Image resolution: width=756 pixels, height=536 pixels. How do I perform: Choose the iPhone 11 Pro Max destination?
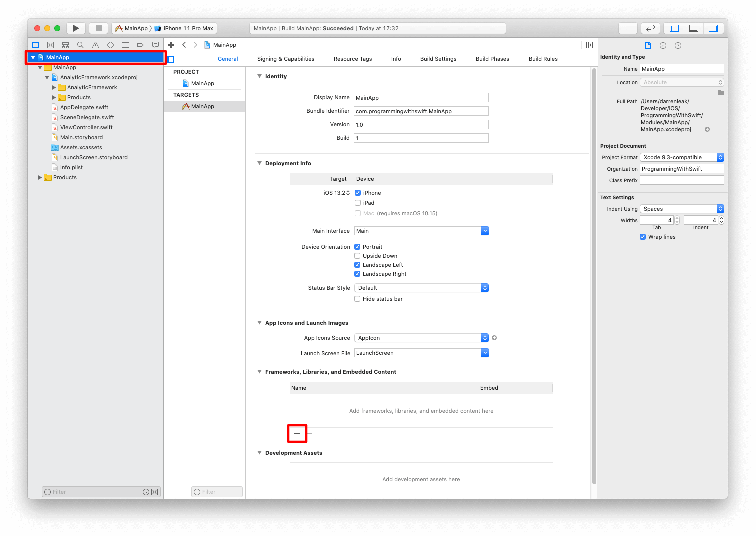coord(185,28)
